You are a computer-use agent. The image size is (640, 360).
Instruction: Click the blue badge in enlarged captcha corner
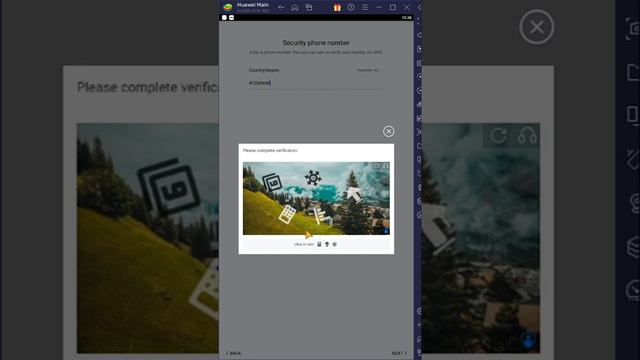click(x=528, y=340)
